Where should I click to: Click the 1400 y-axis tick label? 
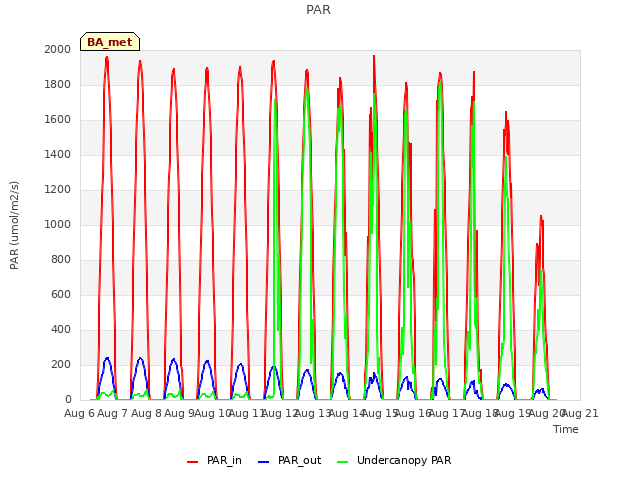point(58,155)
